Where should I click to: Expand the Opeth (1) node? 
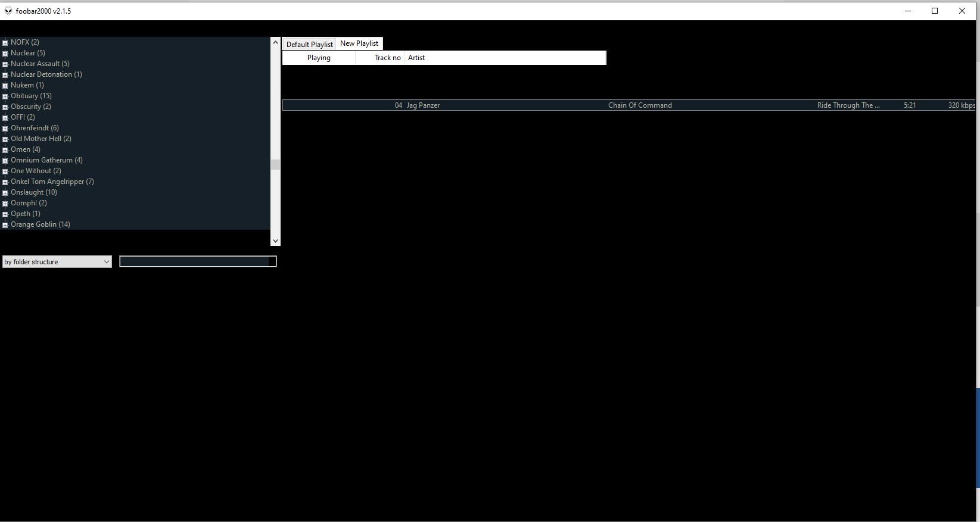coord(5,214)
